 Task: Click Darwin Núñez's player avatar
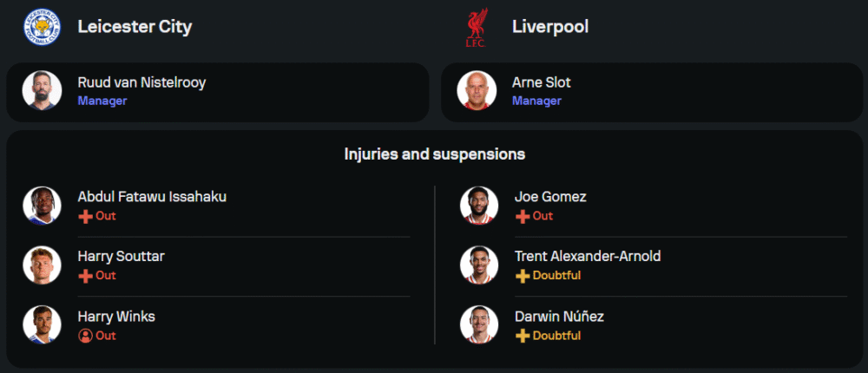click(x=479, y=325)
